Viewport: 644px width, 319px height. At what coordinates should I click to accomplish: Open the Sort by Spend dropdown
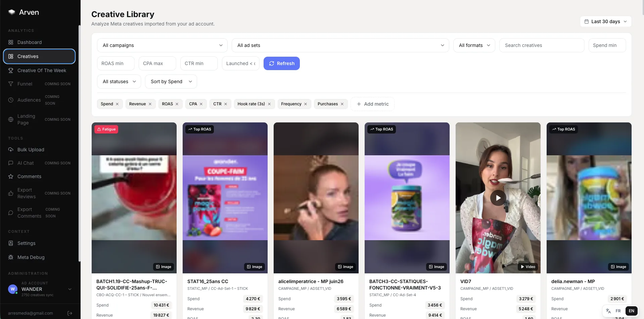pos(171,82)
